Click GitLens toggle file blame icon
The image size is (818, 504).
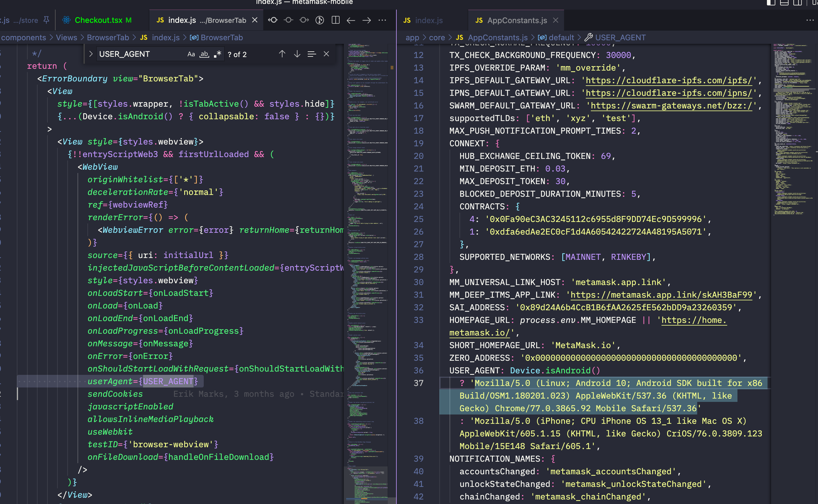(x=319, y=20)
